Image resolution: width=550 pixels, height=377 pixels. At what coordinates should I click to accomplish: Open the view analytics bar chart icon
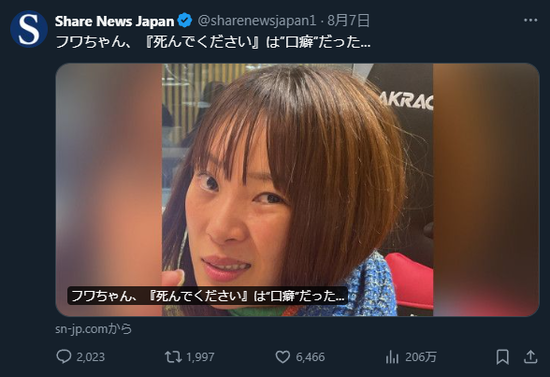click(392, 357)
